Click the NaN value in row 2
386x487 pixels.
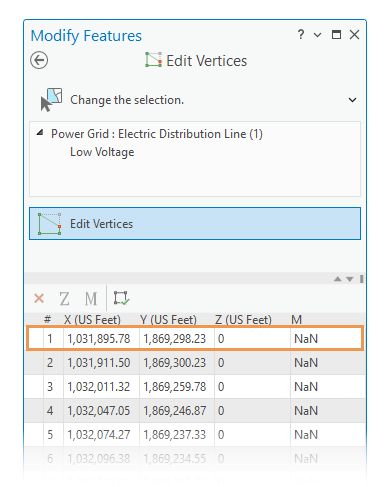[306, 363]
